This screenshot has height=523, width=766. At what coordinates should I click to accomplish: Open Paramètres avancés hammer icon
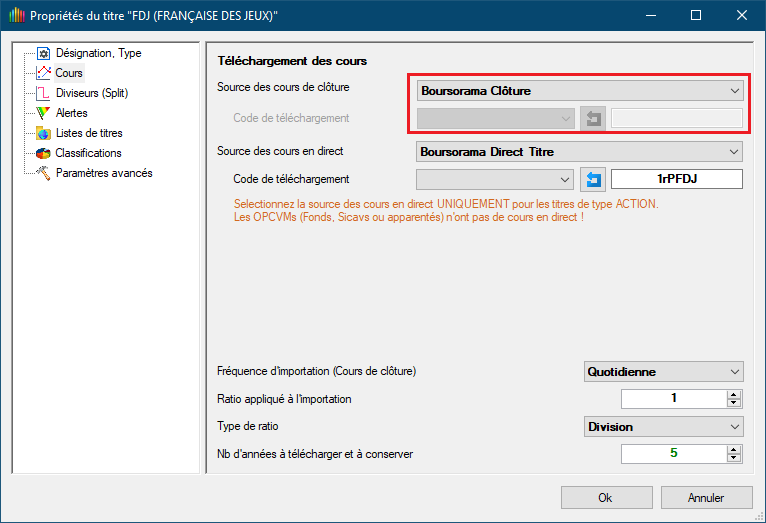coord(43,173)
